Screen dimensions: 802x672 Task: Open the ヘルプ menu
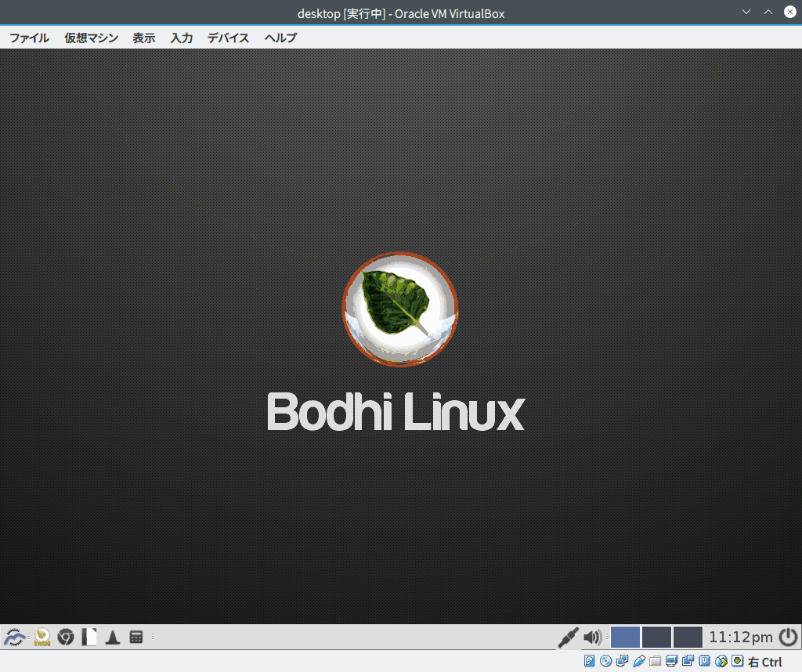(280, 38)
